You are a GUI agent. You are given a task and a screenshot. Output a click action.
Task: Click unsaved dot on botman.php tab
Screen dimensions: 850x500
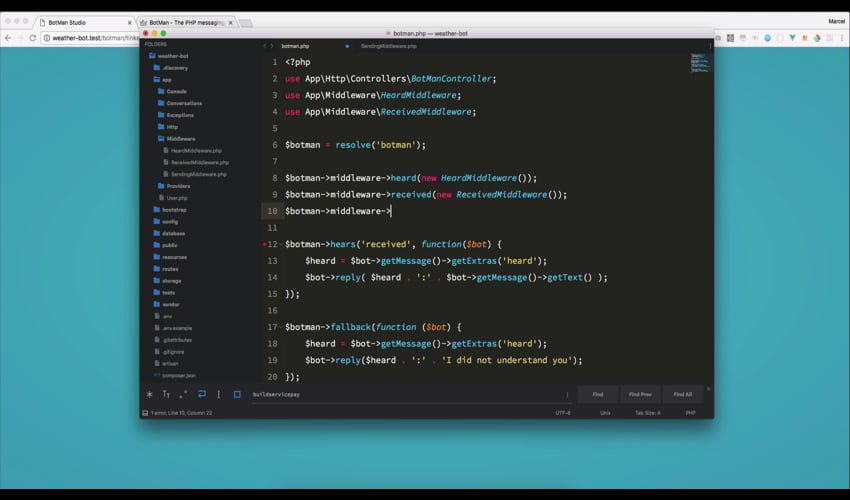tap(347, 46)
